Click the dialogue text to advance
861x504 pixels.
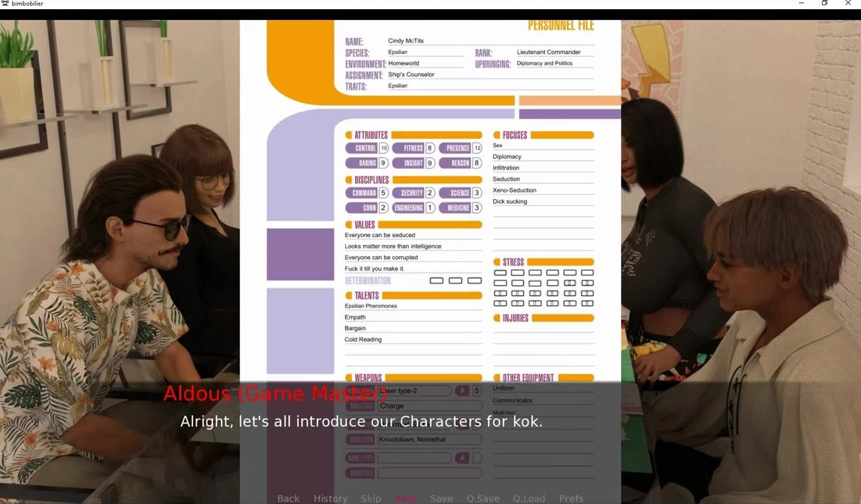click(361, 422)
